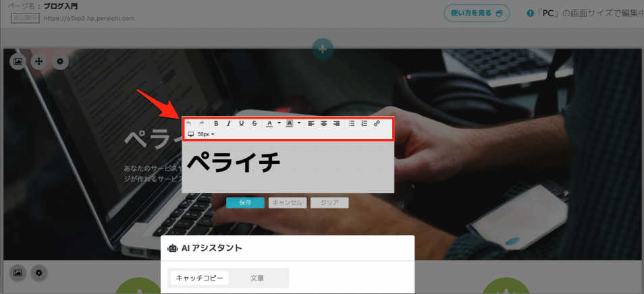Center-align the text
The image size is (644, 294).
click(x=324, y=123)
